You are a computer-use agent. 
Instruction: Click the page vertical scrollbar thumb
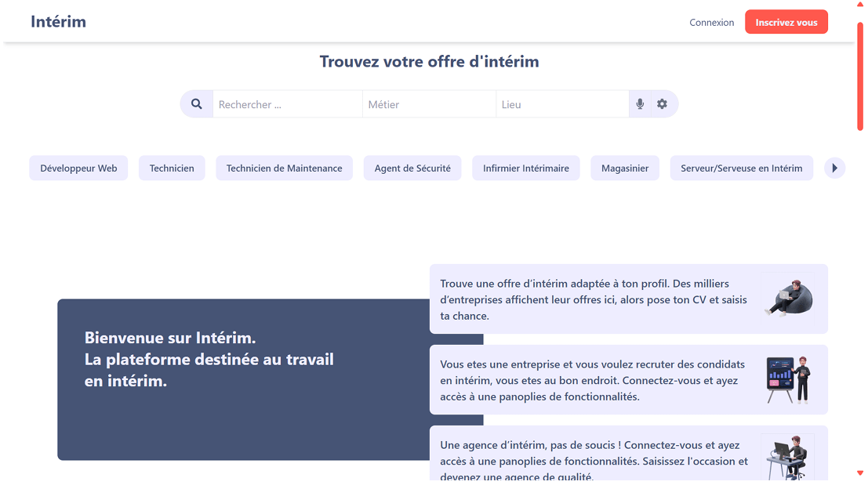[x=860, y=76]
